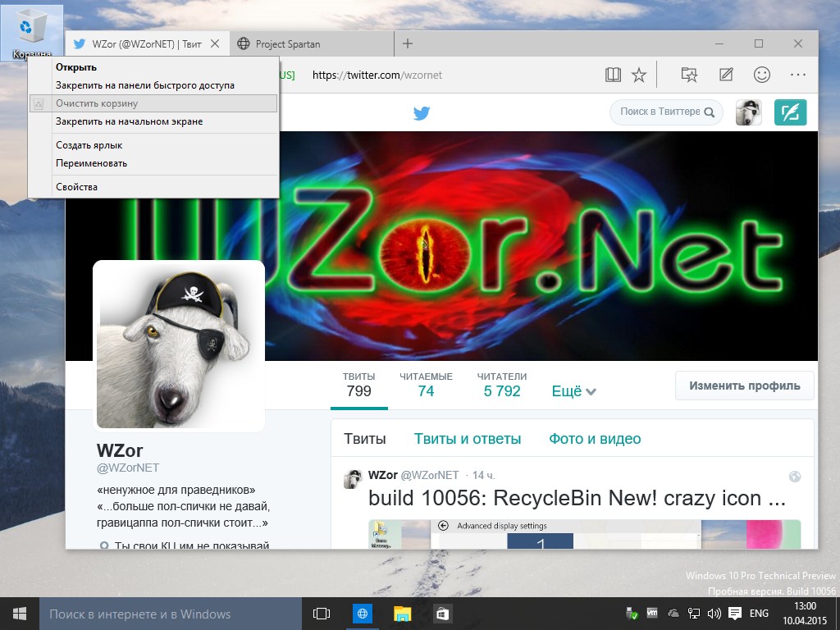This screenshot has height=630, width=840.
Task: Make a web note with pencil icon
Action: click(x=726, y=75)
